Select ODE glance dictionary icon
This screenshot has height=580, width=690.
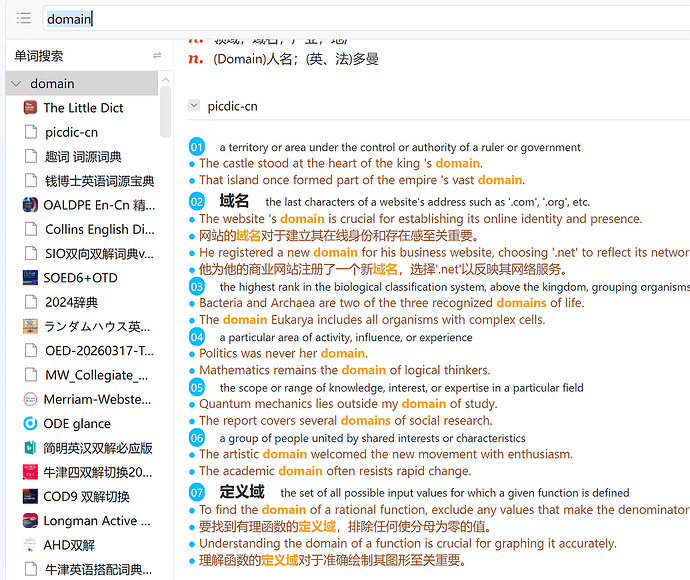pyautogui.click(x=30, y=424)
